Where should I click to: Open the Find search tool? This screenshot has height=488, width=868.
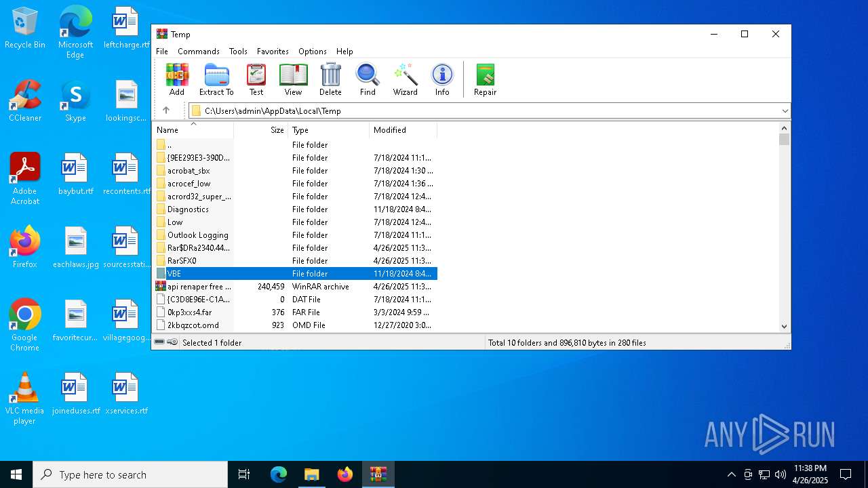368,80
